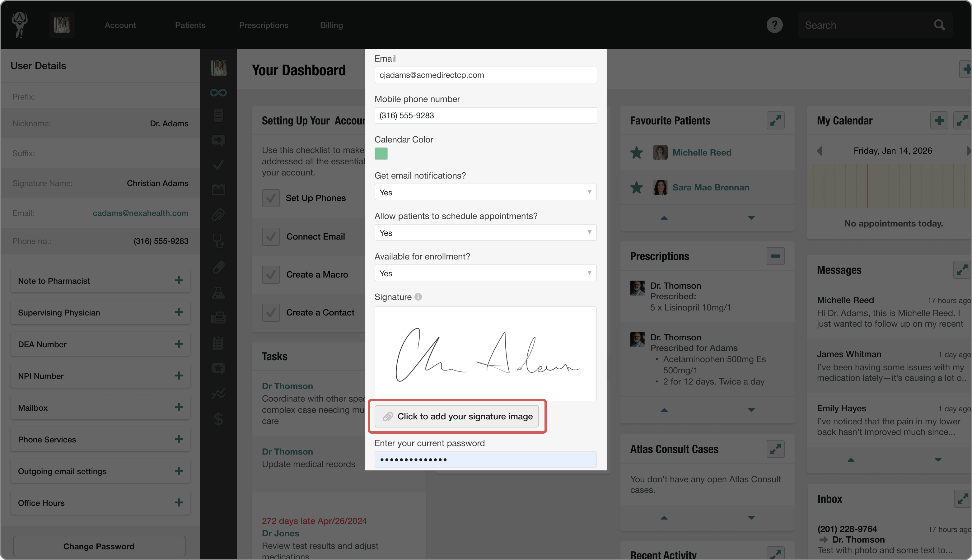Open the document notes sidebar icon
Image resolution: width=972 pixels, height=560 pixels.
coord(218,115)
